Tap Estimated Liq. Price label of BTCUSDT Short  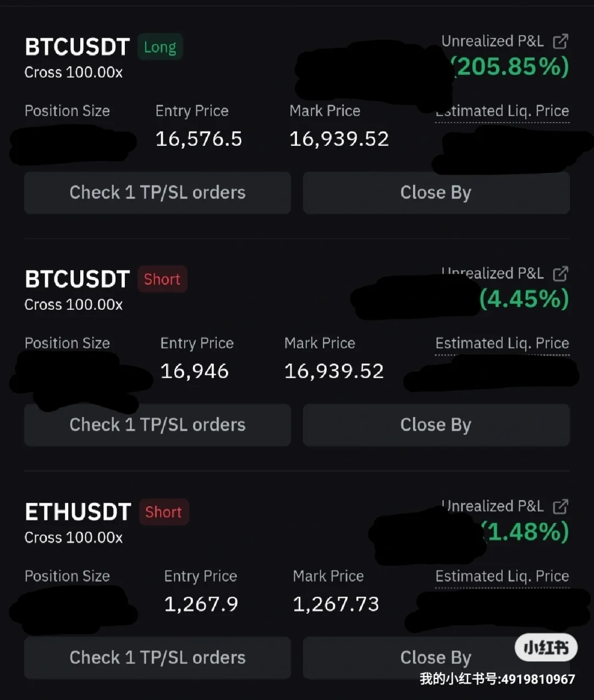pyautogui.click(x=502, y=343)
